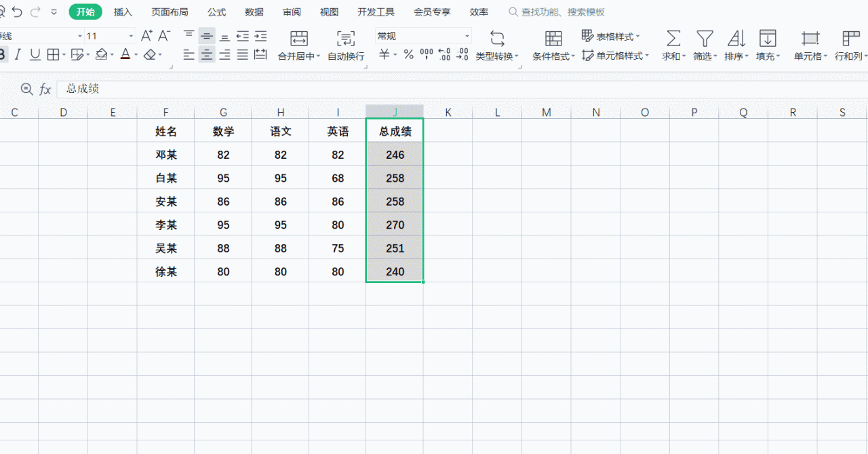Align cell text to the right
Viewport: 868px width, 454px height.
(224, 55)
